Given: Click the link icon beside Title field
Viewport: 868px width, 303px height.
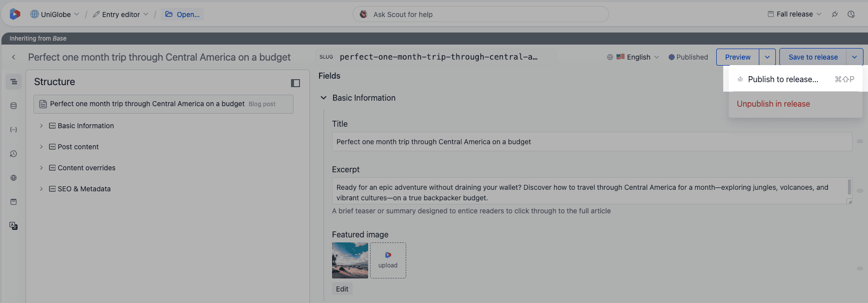Looking at the screenshot, I should (x=860, y=141).
